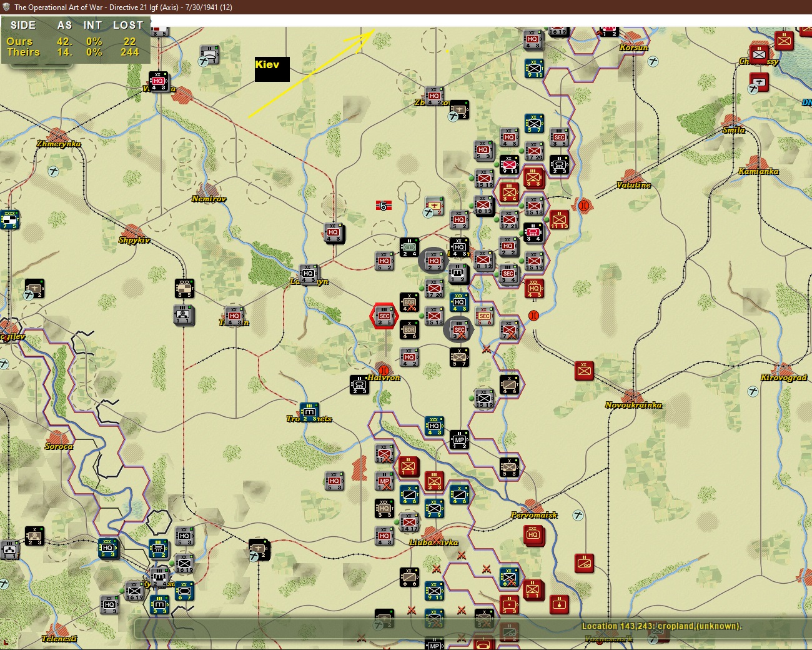The width and height of the screenshot is (812, 650).
Task: Select the red artillery counter rated 5-3
Action: (x=509, y=604)
